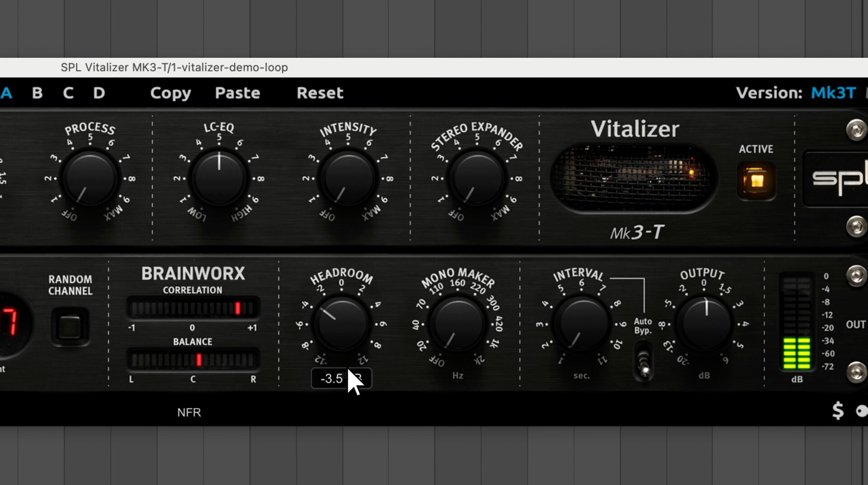This screenshot has height=485, width=868.
Task: Toggle the orange Active button
Action: coord(756,181)
